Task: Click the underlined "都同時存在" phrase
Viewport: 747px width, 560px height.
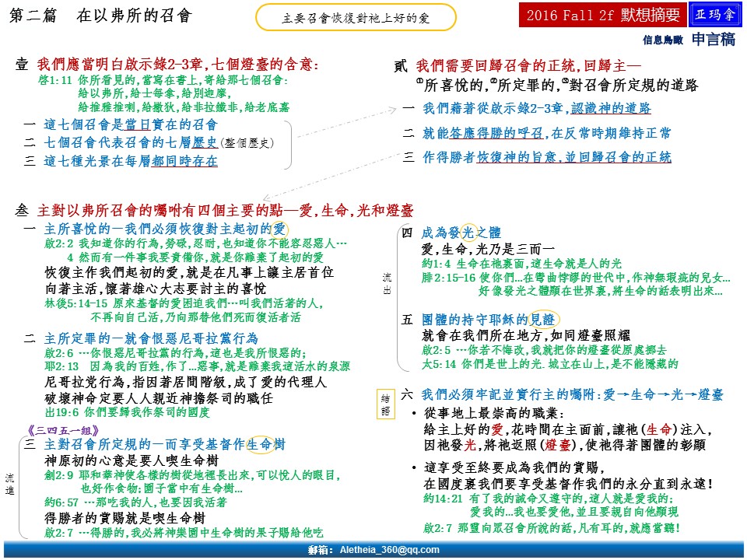Action: click(184, 162)
